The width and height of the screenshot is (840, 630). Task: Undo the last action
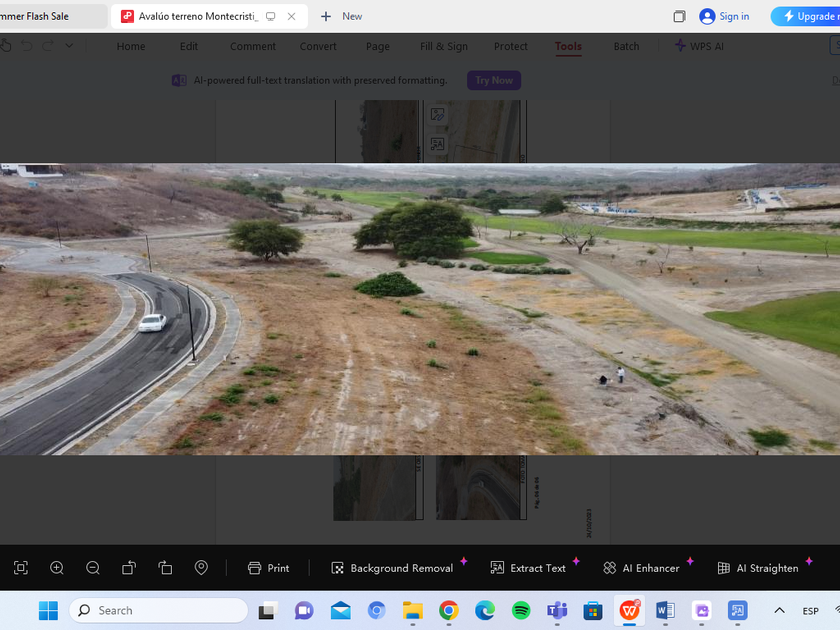(x=26, y=46)
